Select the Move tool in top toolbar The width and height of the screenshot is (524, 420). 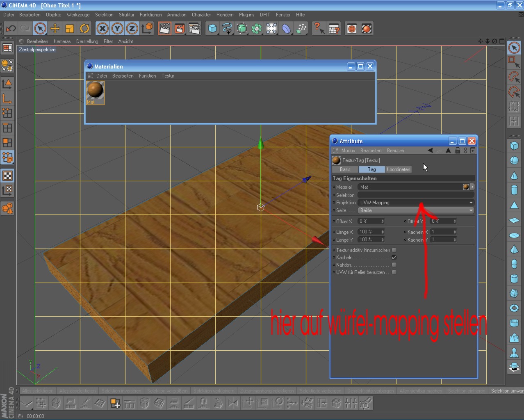[55, 29]
